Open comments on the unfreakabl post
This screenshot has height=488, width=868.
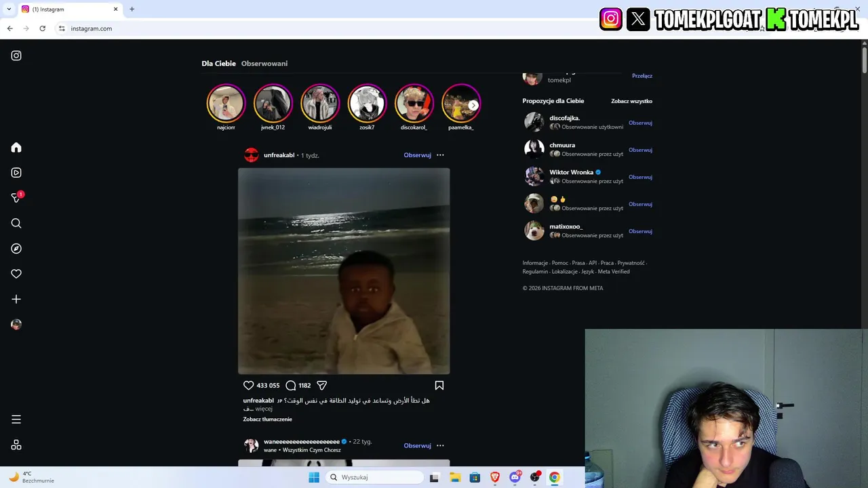coord(290,385)
